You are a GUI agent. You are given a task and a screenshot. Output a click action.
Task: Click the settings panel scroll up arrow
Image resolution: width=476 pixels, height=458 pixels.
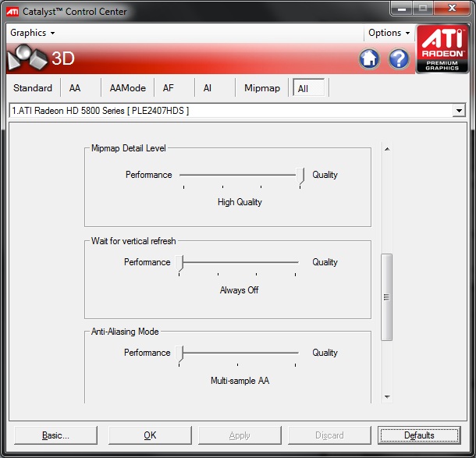coord(387,149)
